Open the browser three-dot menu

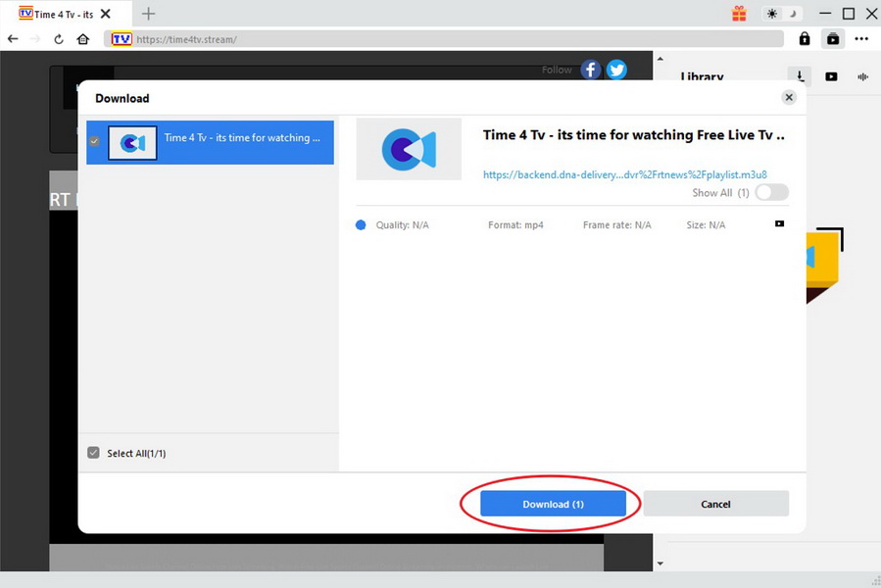coord(861,38)
